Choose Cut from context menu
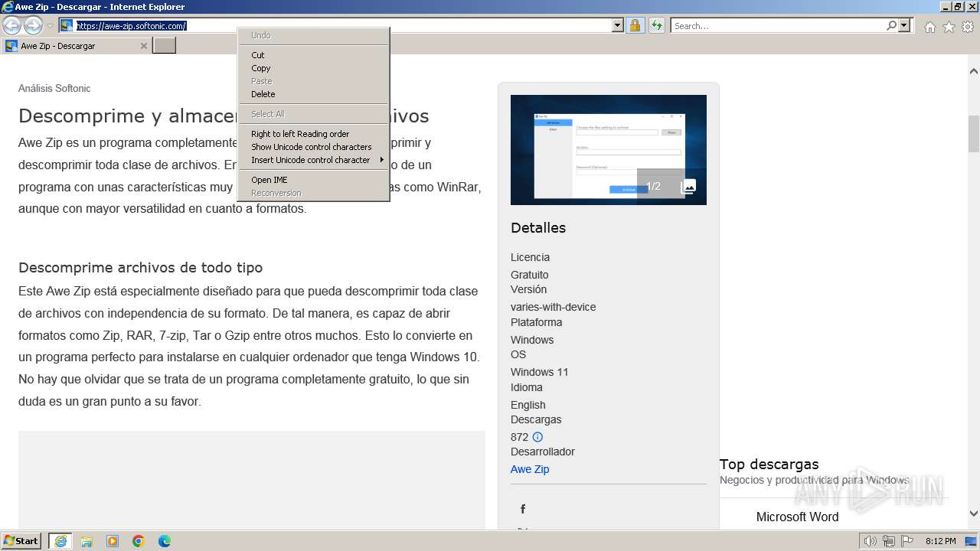 coord(314,55)
